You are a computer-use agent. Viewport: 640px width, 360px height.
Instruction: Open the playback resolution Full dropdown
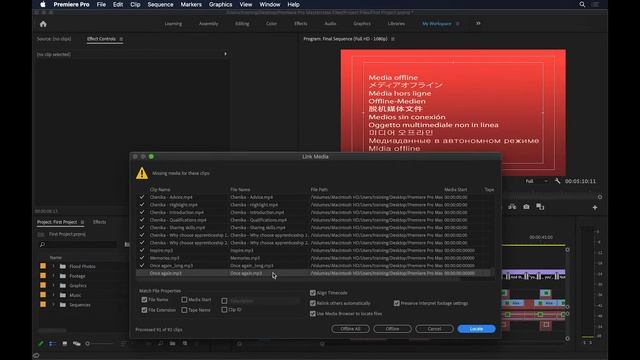click(x=536, y=181)
